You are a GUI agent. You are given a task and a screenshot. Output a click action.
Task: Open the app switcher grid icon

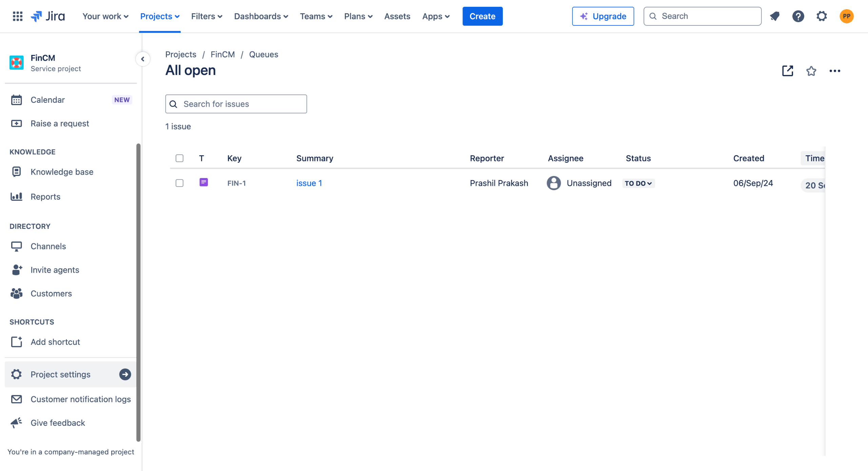(x=17, y=16)
